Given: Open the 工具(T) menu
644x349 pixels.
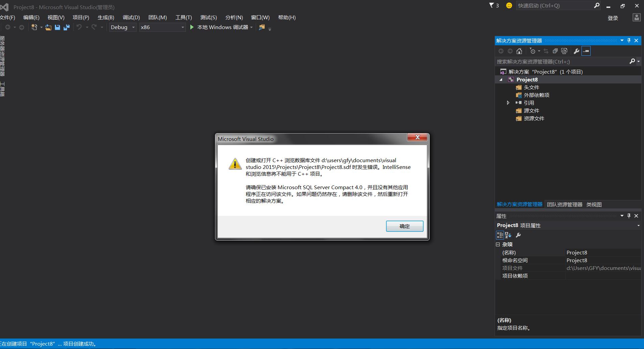Looking at the screenshot, I should tap(184, 18).
